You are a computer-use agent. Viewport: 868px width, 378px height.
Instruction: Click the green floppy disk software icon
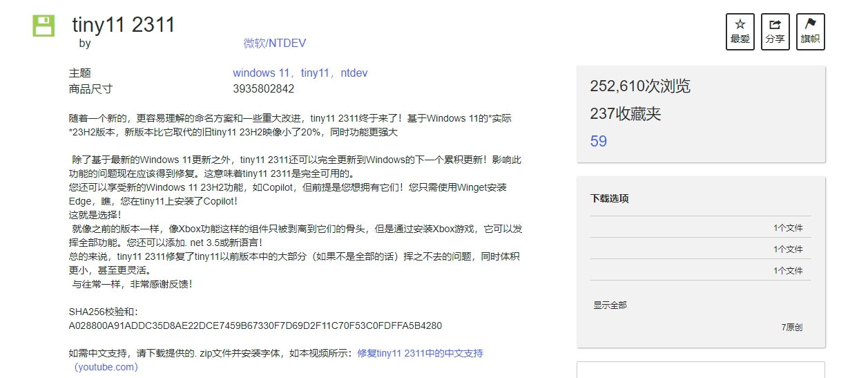tap(44, 26)
